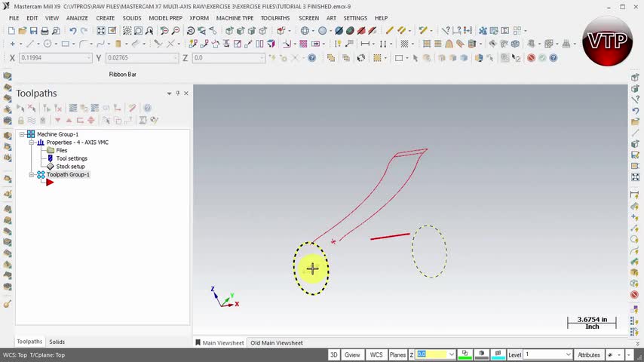Click the green system color swatch
This screenshot has height=362, width=644.
click(x=465, y=354)
